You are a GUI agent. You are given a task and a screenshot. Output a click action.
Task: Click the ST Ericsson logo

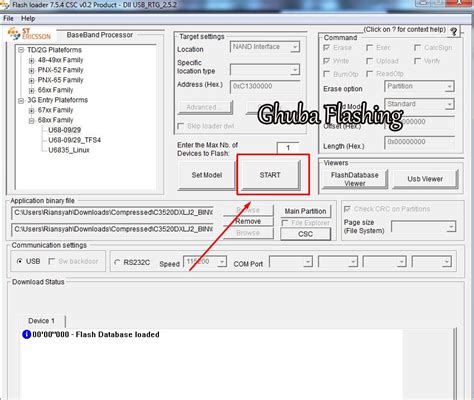(29, 34)
